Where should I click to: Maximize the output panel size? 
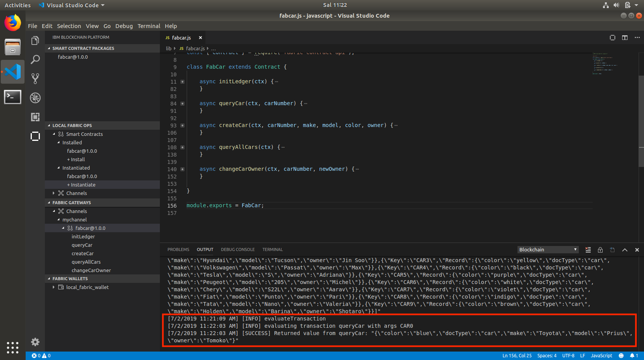[x=625, y=250]
